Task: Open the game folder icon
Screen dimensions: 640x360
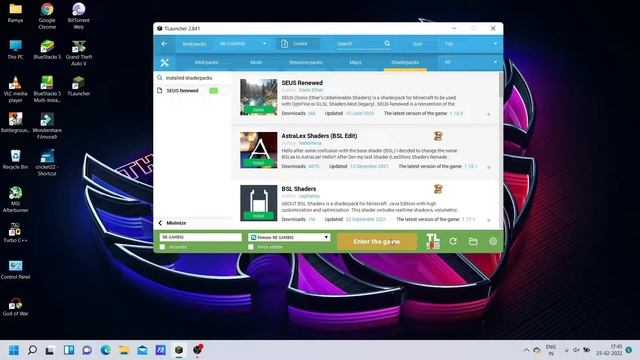Action: (473, 241)
